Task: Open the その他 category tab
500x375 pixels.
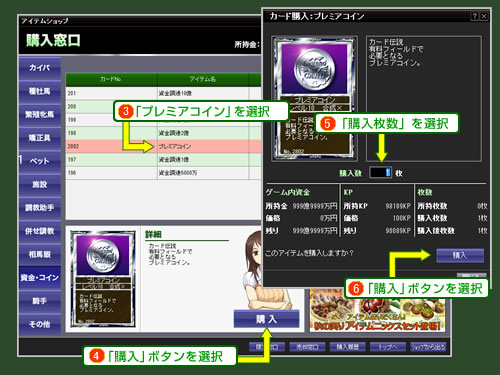Action: 40,324
